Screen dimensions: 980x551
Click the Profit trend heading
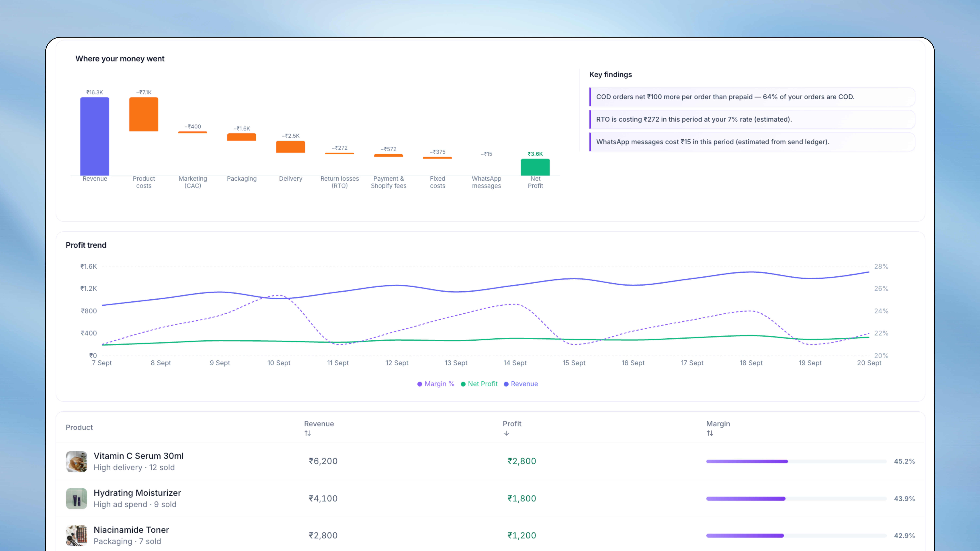point(86,245)
